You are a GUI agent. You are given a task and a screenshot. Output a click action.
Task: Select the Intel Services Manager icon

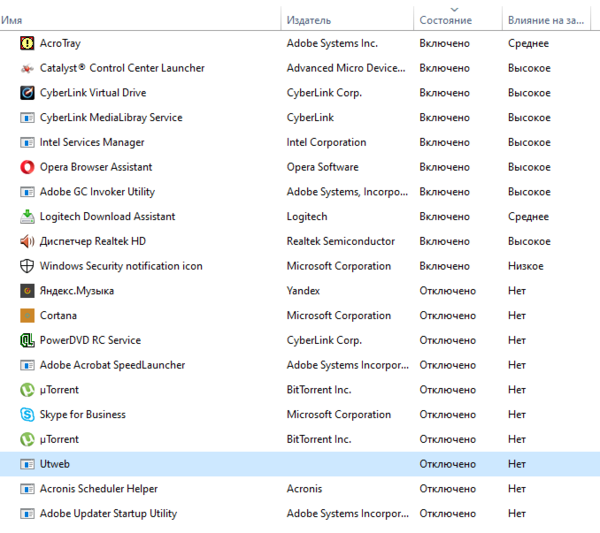pos(27,142)
